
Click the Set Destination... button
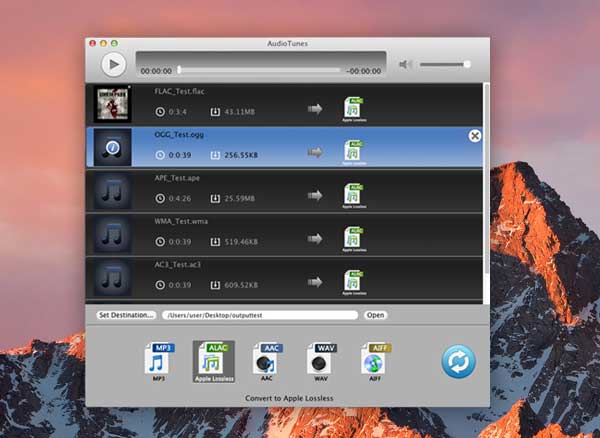(x=126, y=315)
